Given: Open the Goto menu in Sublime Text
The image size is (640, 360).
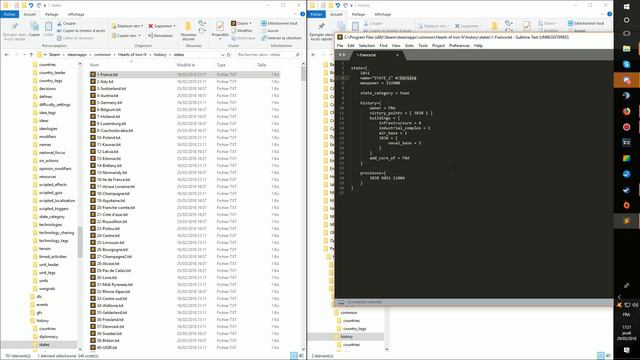Looking at the screenshot, I should 409,46.
